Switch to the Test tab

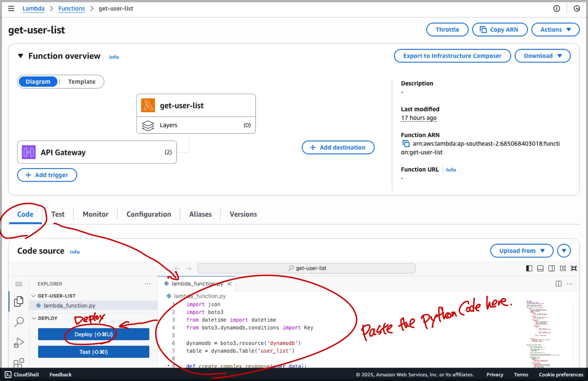click(58, 214)
